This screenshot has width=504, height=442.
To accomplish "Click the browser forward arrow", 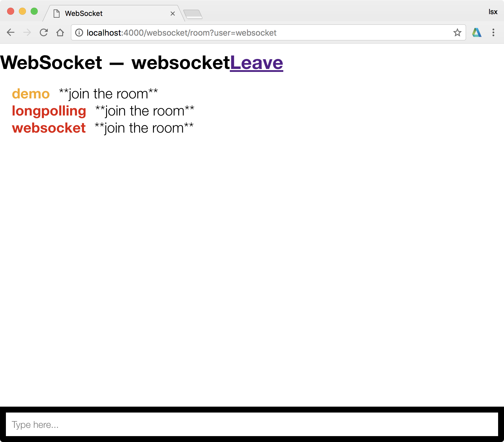I will (x=27, y=32).
